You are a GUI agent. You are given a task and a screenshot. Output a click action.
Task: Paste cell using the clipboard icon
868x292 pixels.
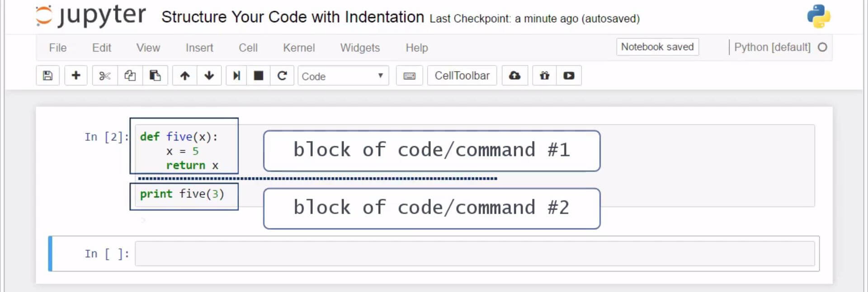[155, 76]
